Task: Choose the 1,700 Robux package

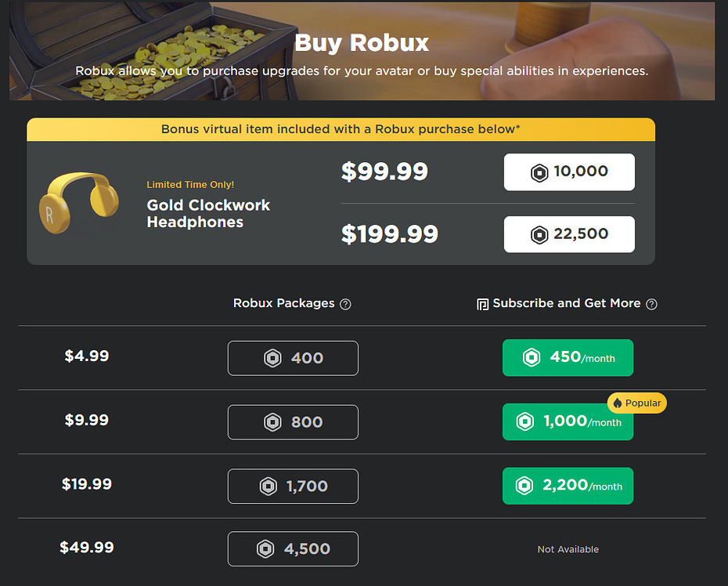Action: click(293, 486)
